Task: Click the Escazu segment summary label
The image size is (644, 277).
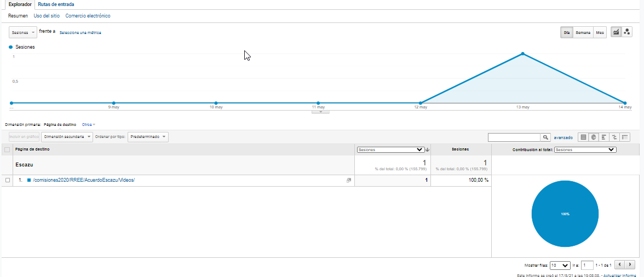Action: coord(24,165)
